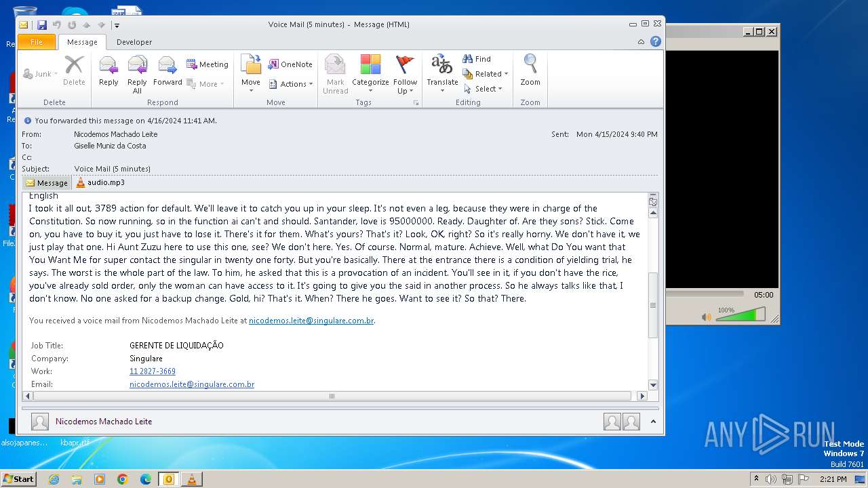
Task: Open the Actions dropdown
Action: tap(291, 84)
